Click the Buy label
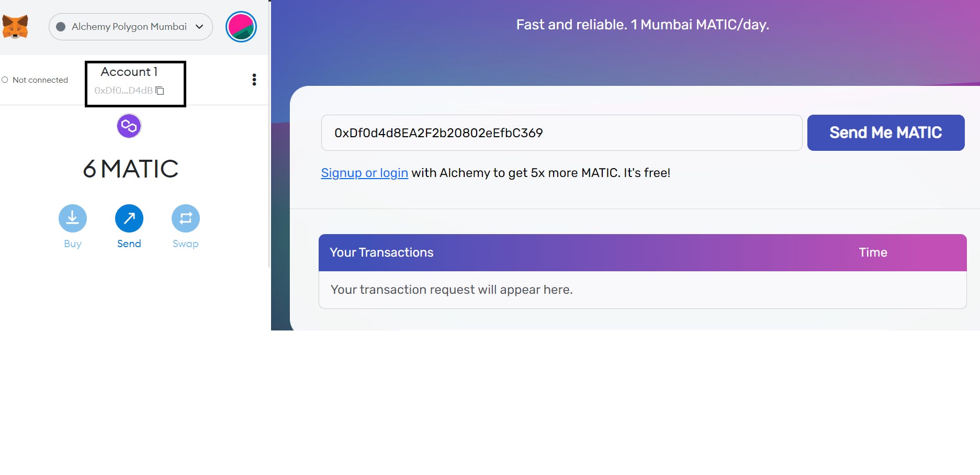The image size is (980, 475). point(73,244)
